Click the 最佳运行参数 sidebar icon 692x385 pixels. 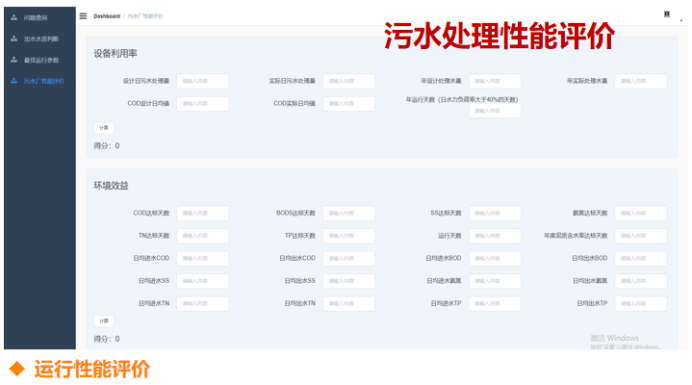14,60
